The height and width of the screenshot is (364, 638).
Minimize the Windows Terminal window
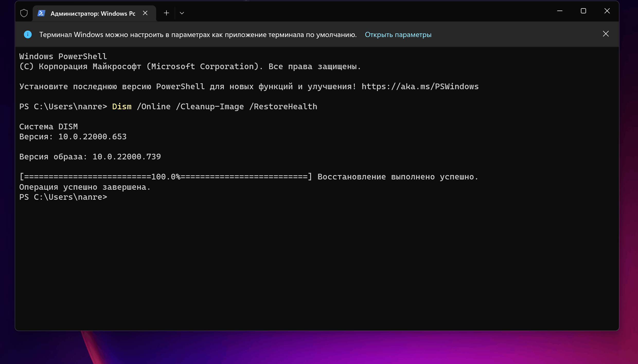[x=560, y=11]
